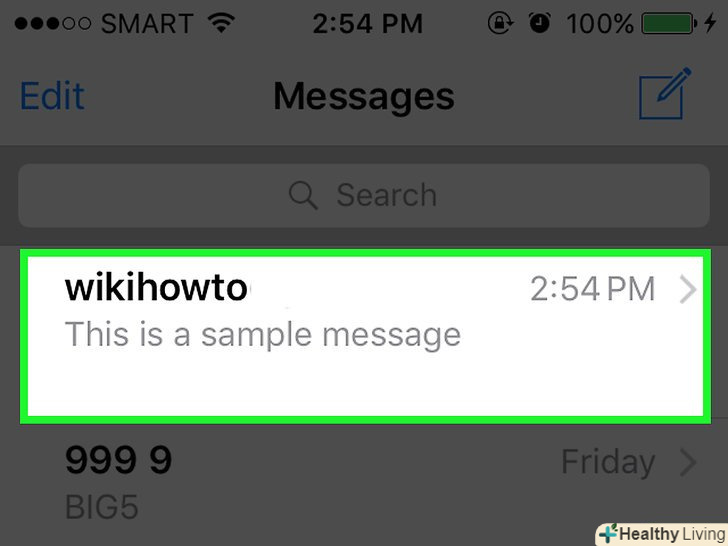The height and width of the screenshot is (546, 728).
Task: Tap the Wi-Fi status icon
Action: tap(221, 22)
